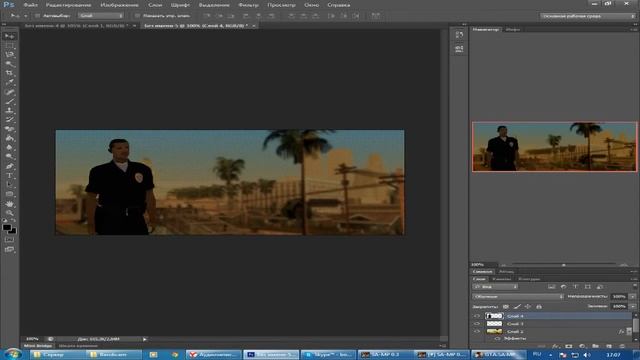640x360 pixels.
Task: Select the Move tool
Action: coord(9,36)
